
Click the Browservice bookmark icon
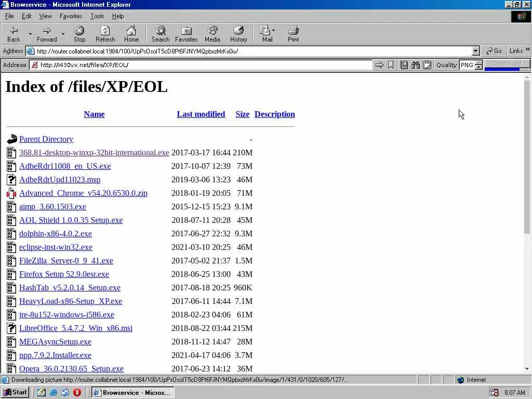(x=391, y=65)
